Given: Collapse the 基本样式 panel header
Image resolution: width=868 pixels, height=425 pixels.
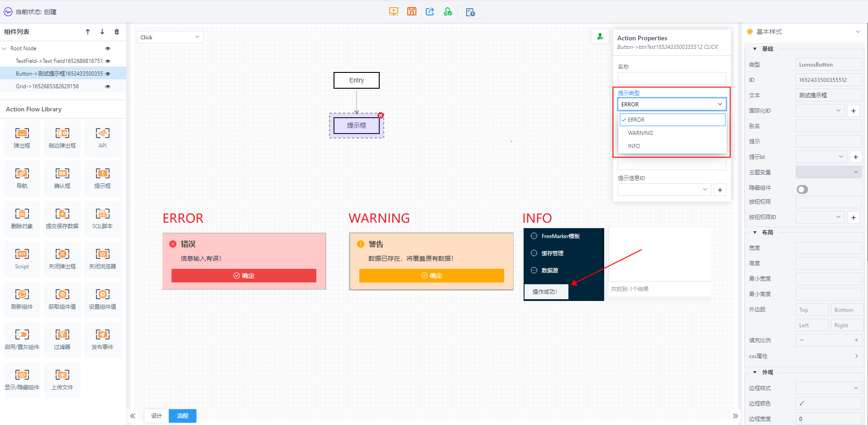Looking at the screenshot, I should coord(858,32).
